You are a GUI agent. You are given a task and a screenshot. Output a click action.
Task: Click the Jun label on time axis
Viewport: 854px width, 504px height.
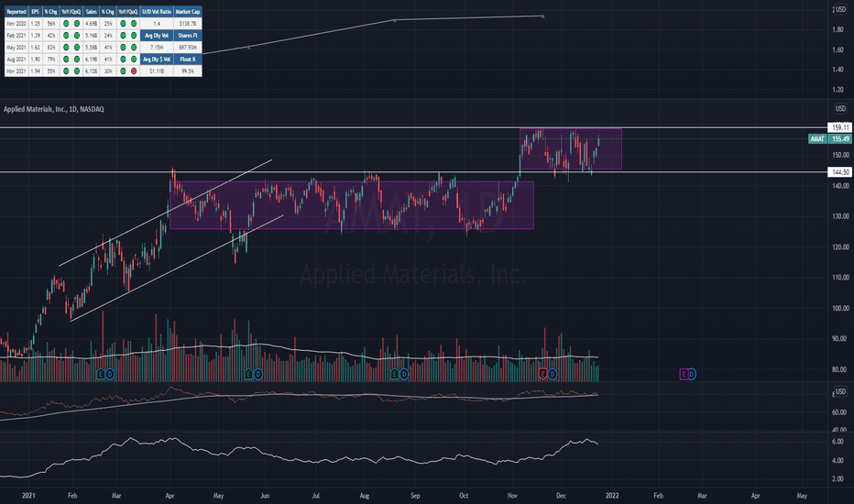click(x=265, y=496)
